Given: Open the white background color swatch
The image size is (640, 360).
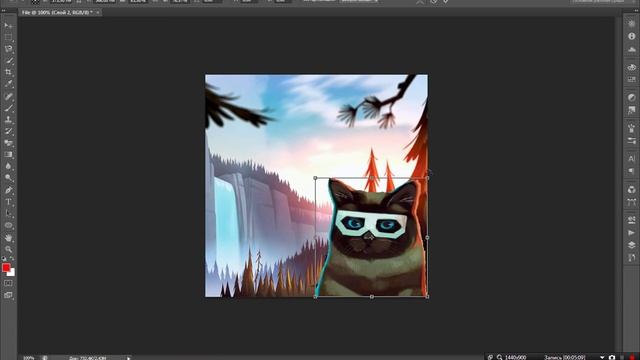Looking at the screenshot, I should coord(12,273).
